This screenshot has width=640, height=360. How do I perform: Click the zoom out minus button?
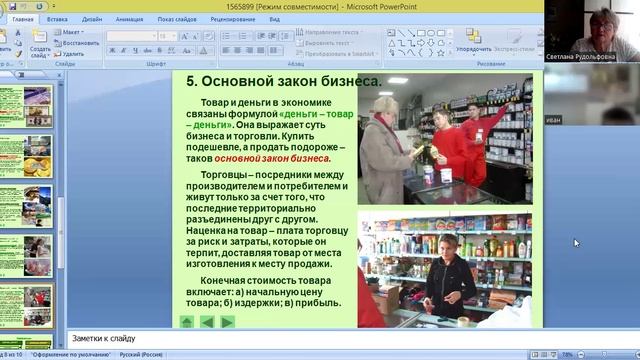(x=581, y=355)
